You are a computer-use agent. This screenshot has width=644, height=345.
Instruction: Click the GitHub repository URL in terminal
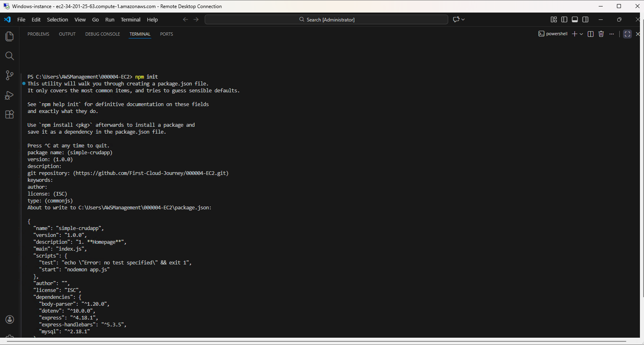point(150,173)
